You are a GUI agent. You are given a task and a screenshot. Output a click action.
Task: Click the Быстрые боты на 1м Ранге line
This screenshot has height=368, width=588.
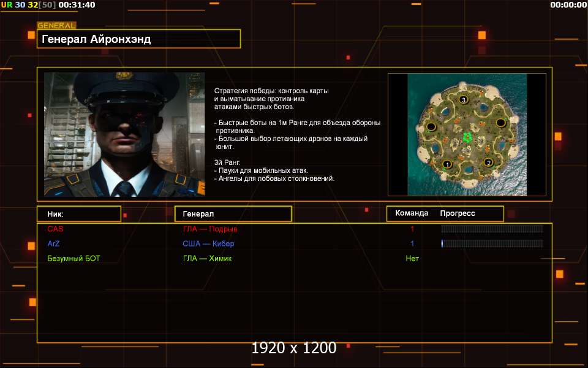[298, 123]
